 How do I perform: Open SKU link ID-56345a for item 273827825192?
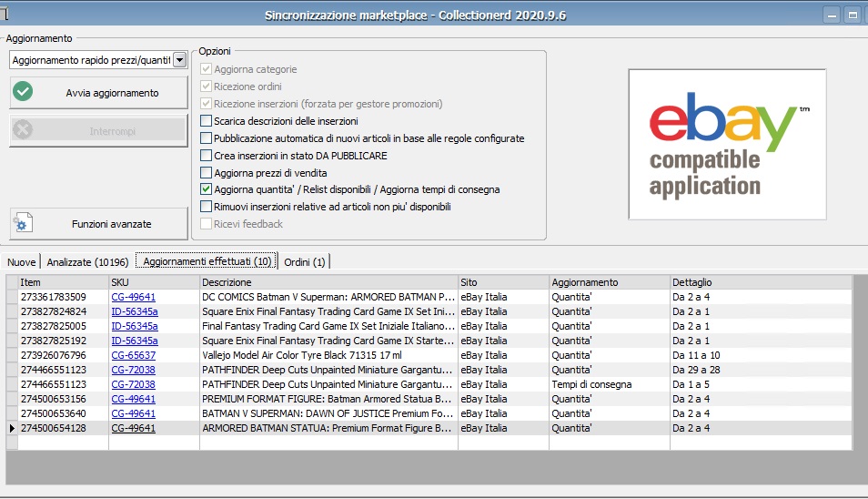pos(135,341)
